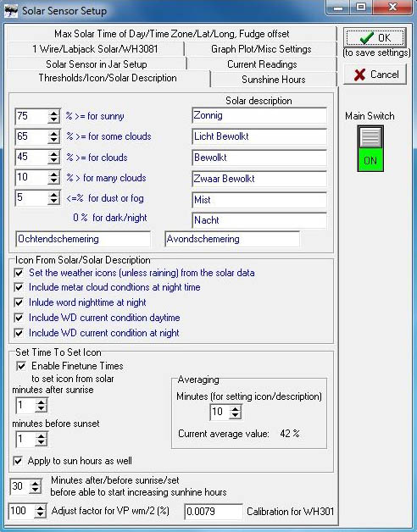This screenshot has height=532, width=417.
Task: Click the Cancel button
Action: click(x=375, y=75)
